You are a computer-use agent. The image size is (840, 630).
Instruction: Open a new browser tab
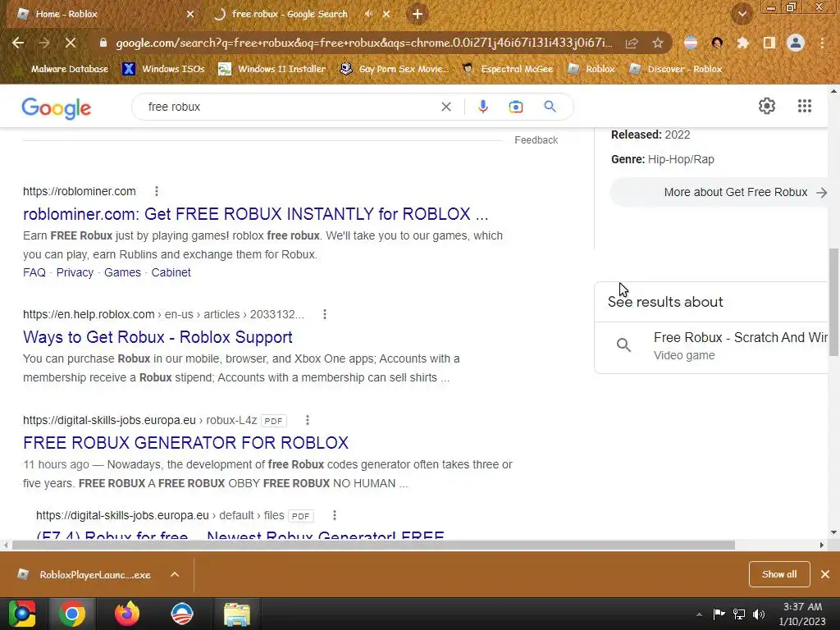point(418,15)
